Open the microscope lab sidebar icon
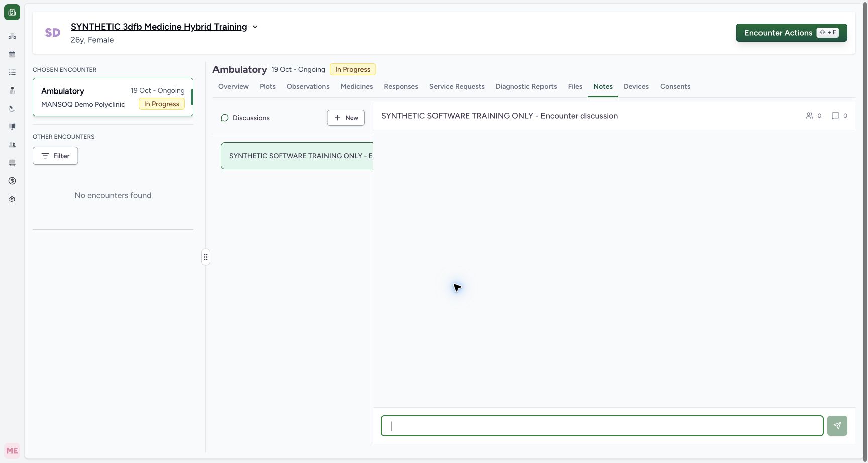The width and height of the screenshot is (868, 463). [12, 109]
